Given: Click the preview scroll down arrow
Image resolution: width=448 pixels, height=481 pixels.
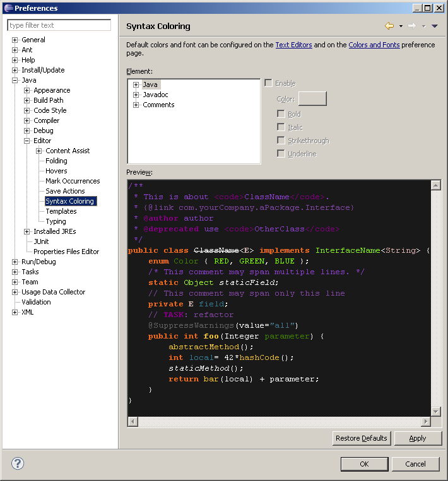Looking at the screenshot, I should pyautogui.click(x=436, y=412).
